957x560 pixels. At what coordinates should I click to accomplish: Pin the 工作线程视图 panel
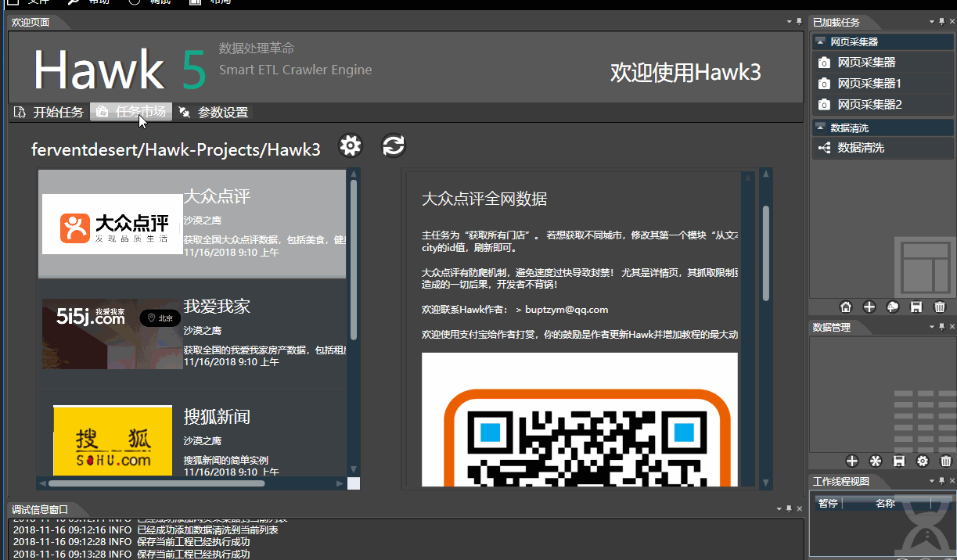(941, 481)
